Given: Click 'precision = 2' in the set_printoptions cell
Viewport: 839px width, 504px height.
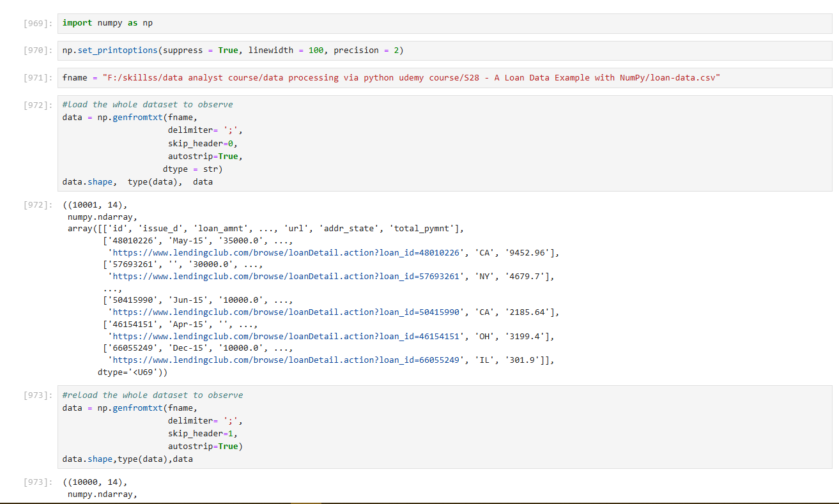Looking at the screenshot, I should coord(366,50).
